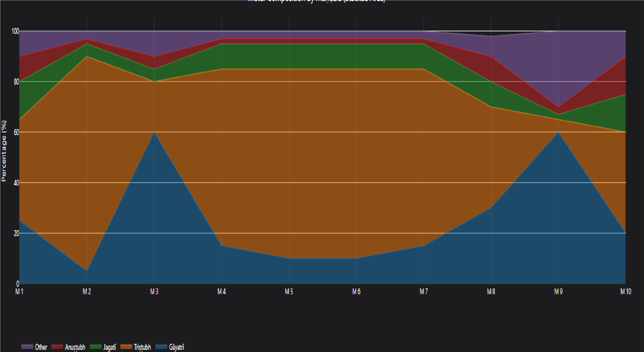Click the Percentage (%) y-axis title

tap(4, 151)
